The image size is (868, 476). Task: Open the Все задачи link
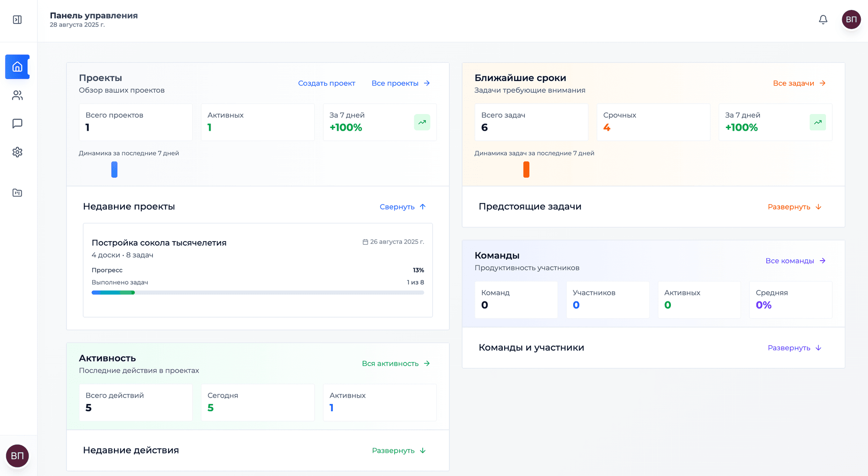(799, 83)
